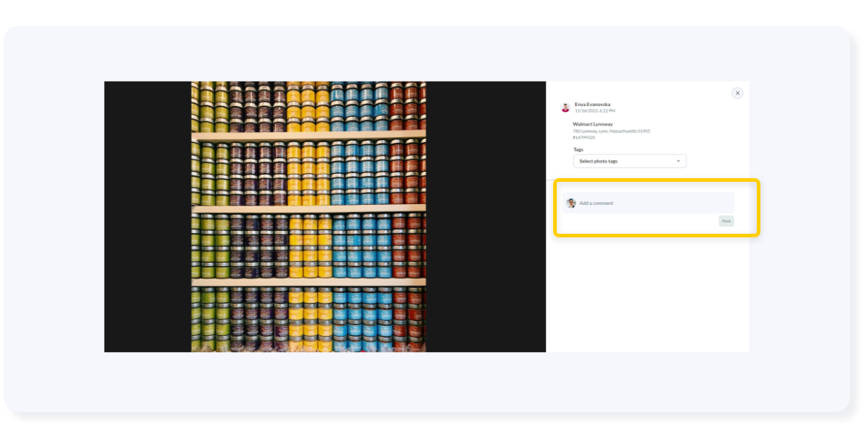Viewport: 868px width, 430px height.
Task: Click the black area right of the photo
Action: (485, 216)
